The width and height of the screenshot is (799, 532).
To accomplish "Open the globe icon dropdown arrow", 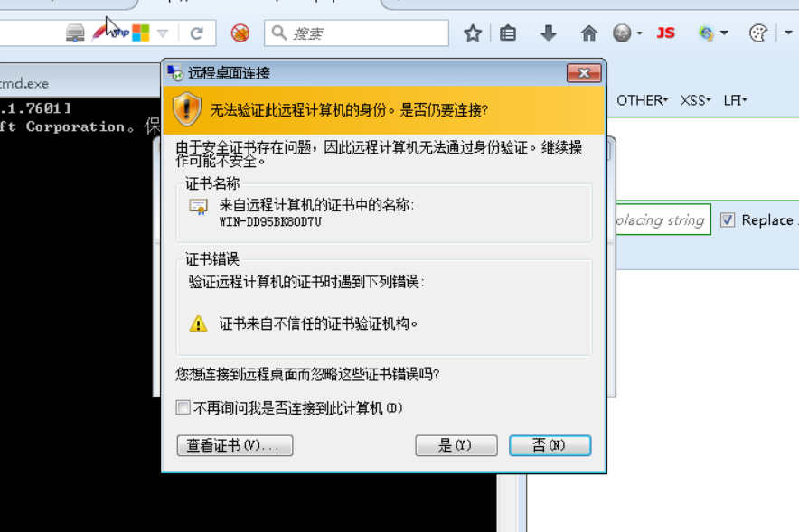I will 640,33.
